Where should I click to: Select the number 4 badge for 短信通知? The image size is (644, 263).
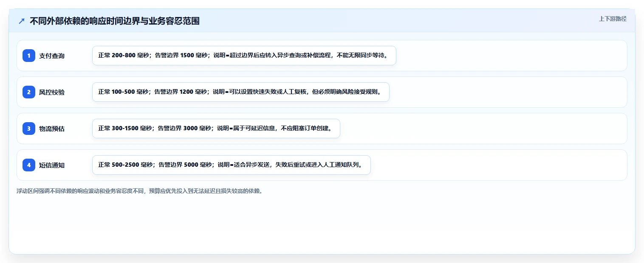coord(29,165)
